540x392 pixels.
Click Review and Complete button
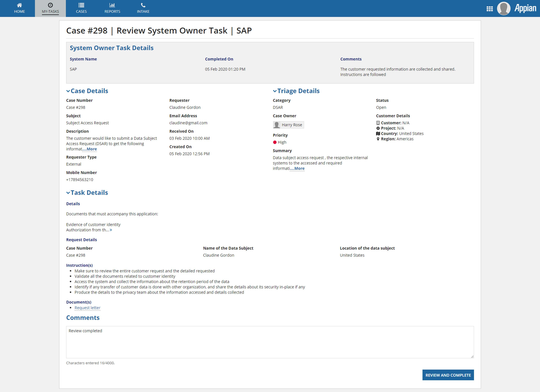448,375
